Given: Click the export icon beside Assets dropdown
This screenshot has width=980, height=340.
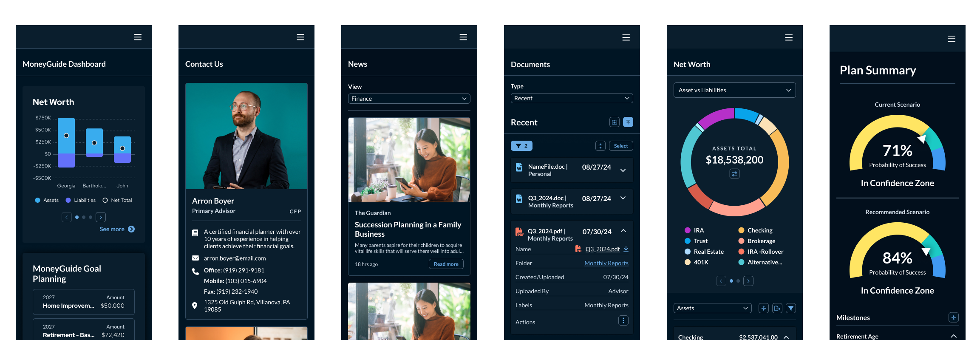Looking at the screenshot, I should coord(777,309).
